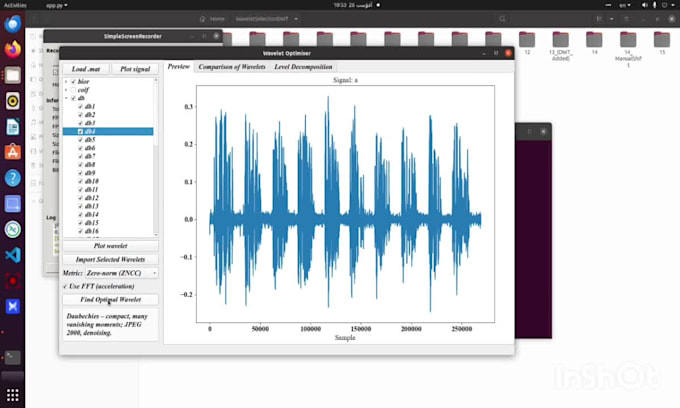Toggle the bior family checkbox

tap(73, 82)
